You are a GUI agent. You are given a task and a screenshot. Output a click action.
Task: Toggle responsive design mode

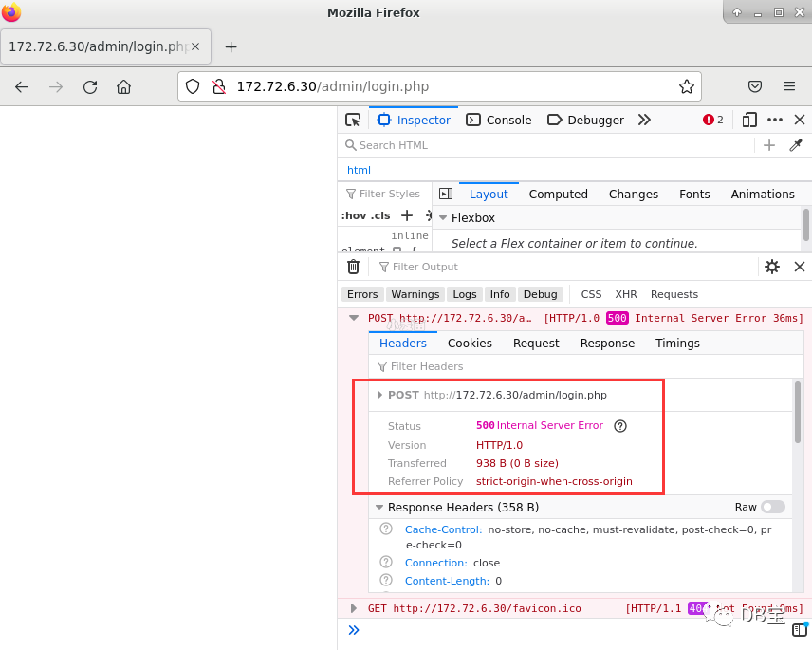[749, 121]
